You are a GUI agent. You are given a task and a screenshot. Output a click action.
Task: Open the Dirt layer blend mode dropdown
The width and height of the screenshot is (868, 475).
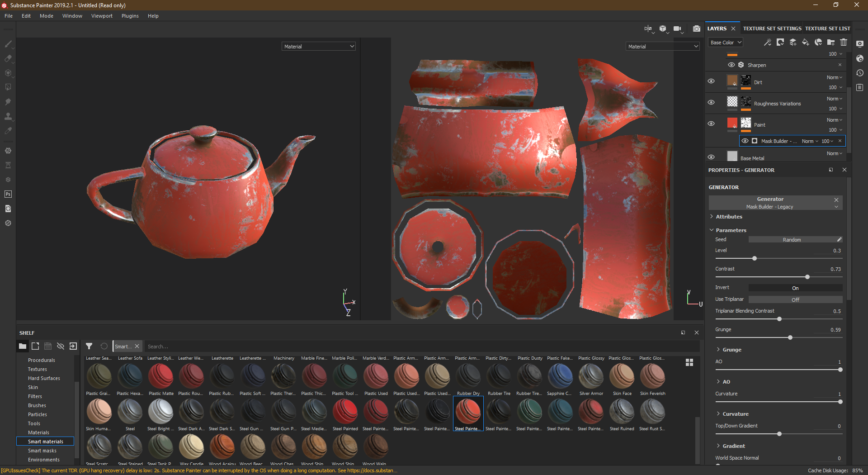834,77
